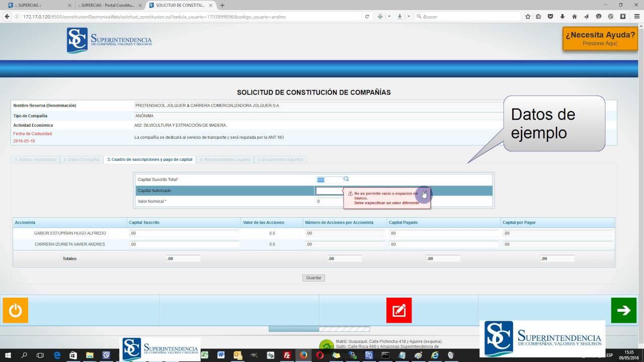
Task: Click the Capital Autorizado input field
Action: 330,191
